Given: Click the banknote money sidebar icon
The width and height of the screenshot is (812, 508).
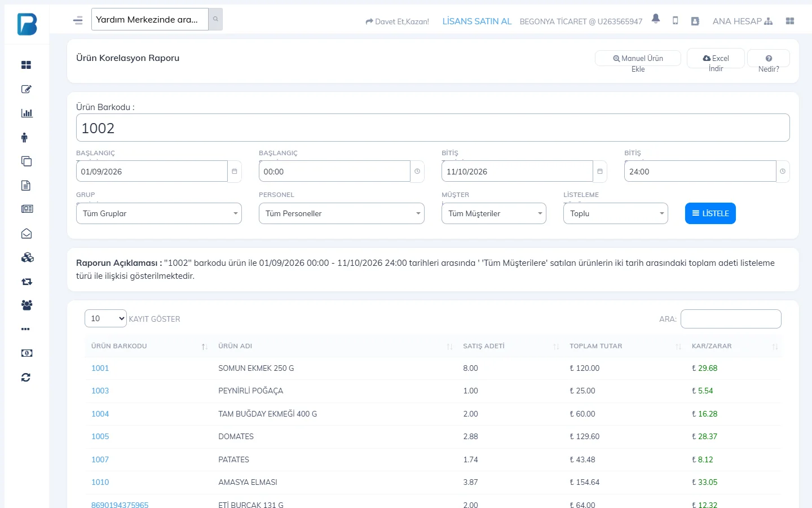Looking at the screenshot, I should pos(27,353).
